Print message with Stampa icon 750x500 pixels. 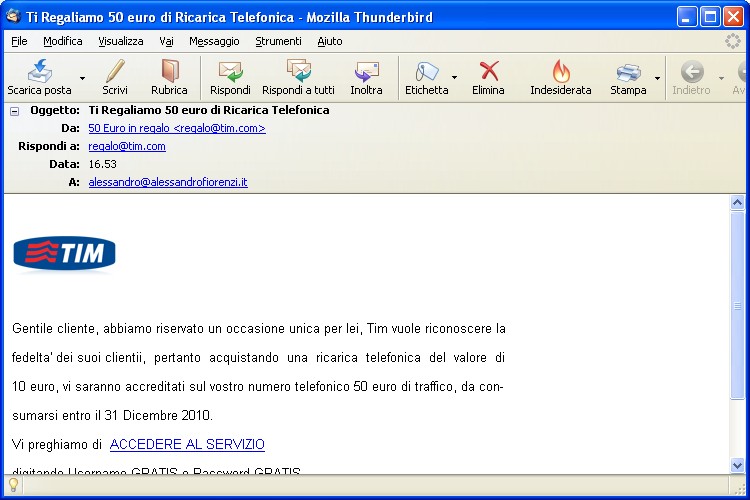(x=628, y=72)
